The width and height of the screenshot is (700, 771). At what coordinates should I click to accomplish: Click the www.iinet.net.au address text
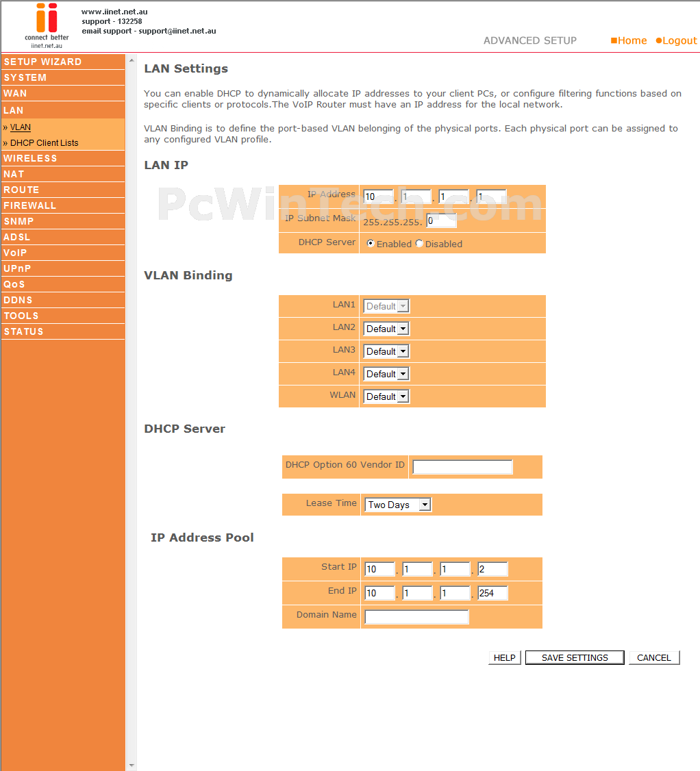tap(114, 12)
